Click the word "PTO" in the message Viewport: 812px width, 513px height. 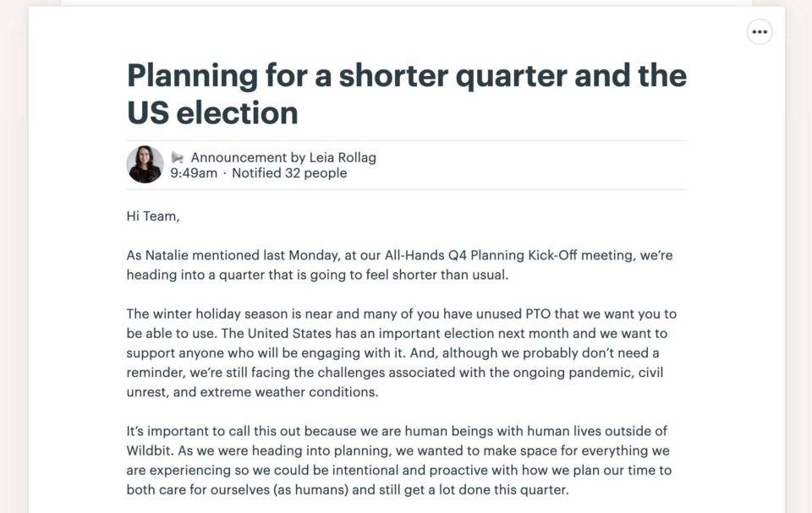[x=538, y=314]
